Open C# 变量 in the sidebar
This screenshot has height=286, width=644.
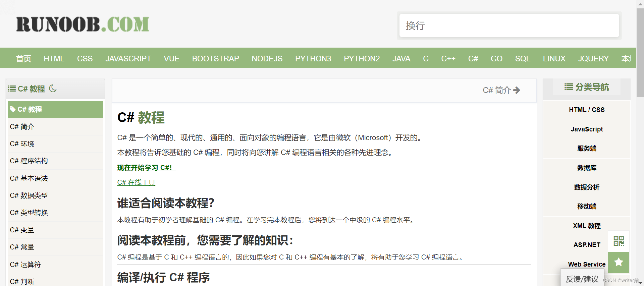point(55,230)
